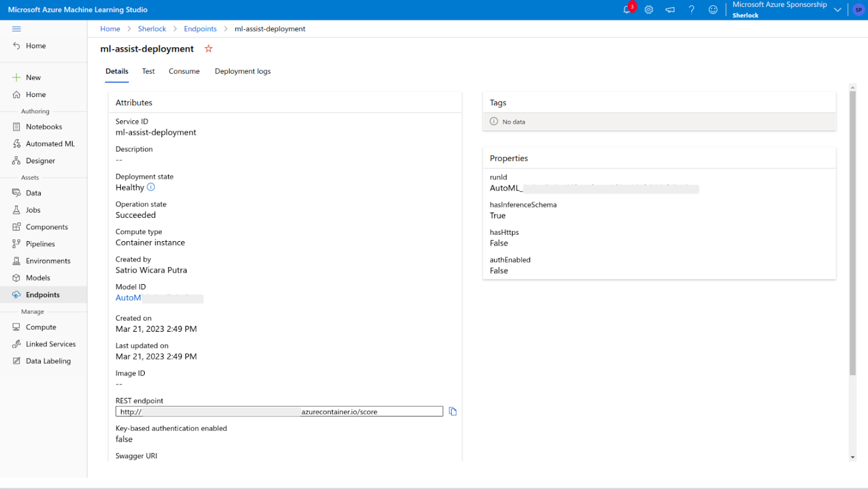Open the Deployment logs tab
868x489 pixels.
[242, 71]
